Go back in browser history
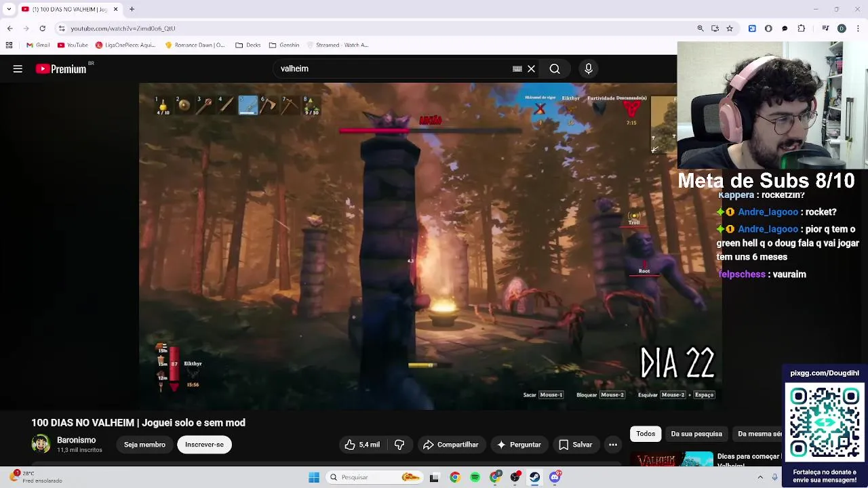 pos(9,28)
